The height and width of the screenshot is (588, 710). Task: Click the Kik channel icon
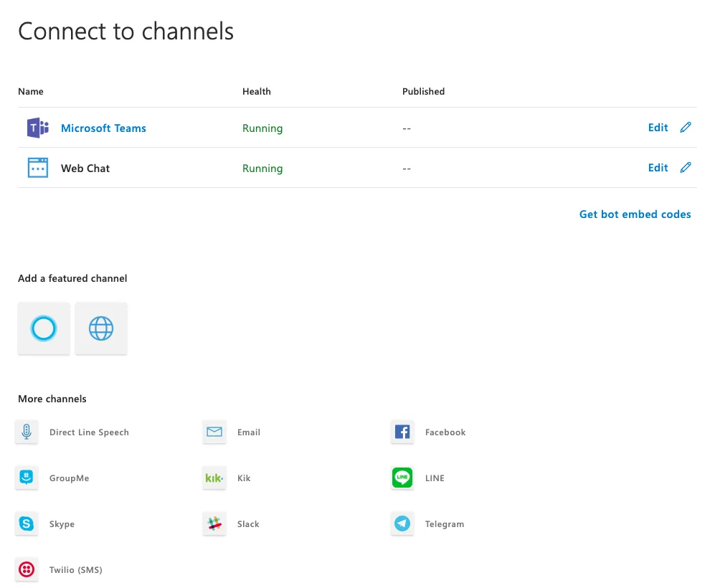coord(214,478)
